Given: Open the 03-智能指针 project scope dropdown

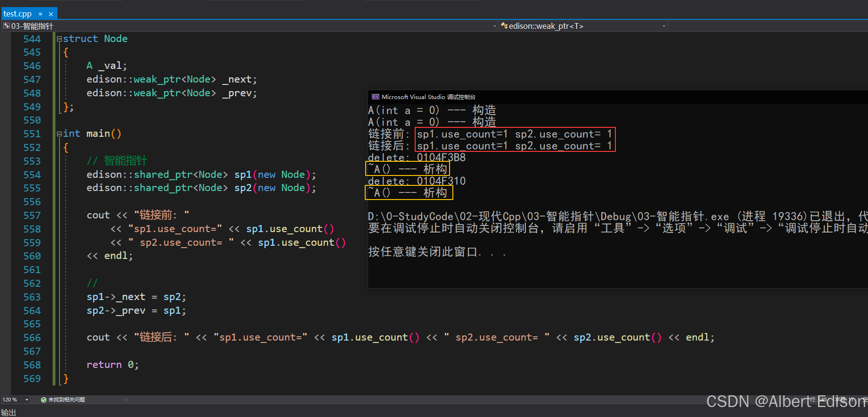Looking at the screenshot, I should coord(250,26).
